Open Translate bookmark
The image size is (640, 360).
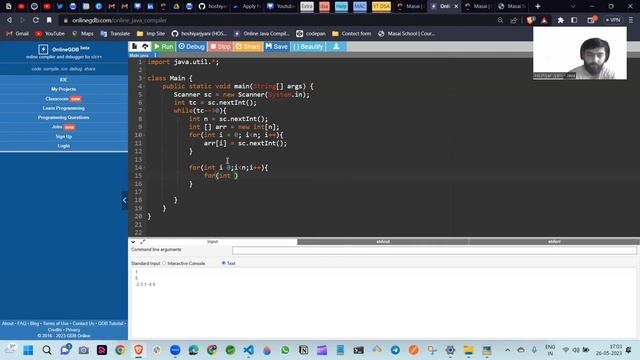116,33
